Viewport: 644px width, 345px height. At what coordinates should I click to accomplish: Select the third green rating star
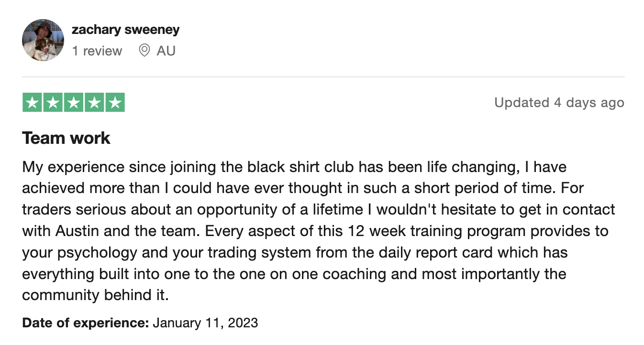tap(73, 103)
